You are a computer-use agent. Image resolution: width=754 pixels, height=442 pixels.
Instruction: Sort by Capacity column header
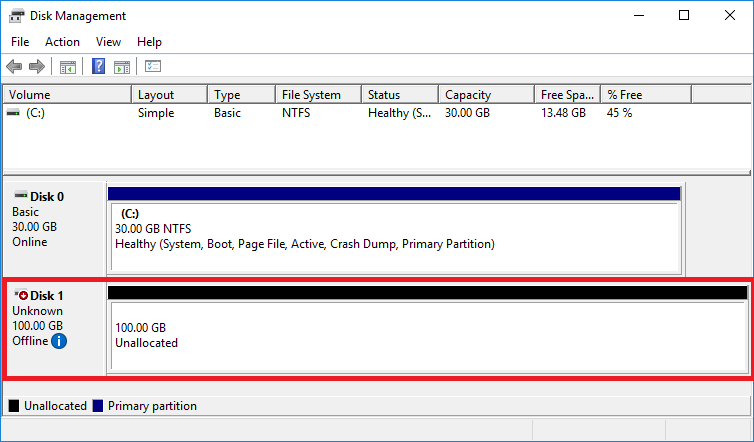click(x=487, y=95)
